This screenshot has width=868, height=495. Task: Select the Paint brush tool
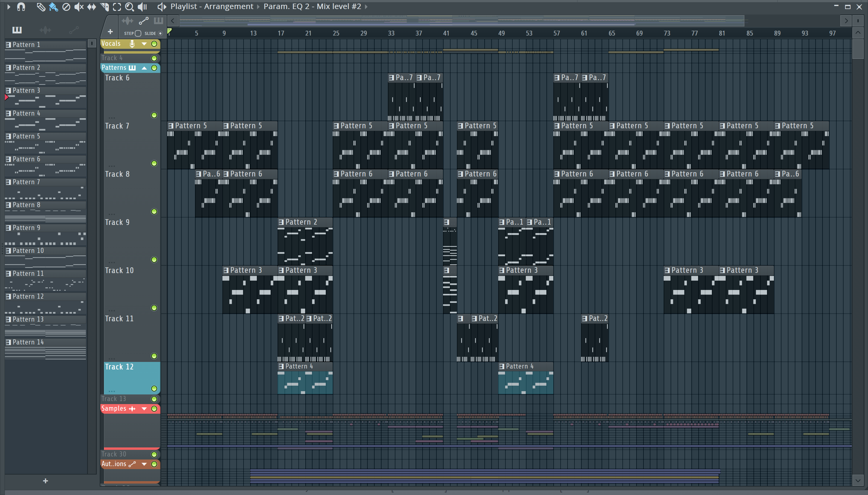click(x=53, y=7)
